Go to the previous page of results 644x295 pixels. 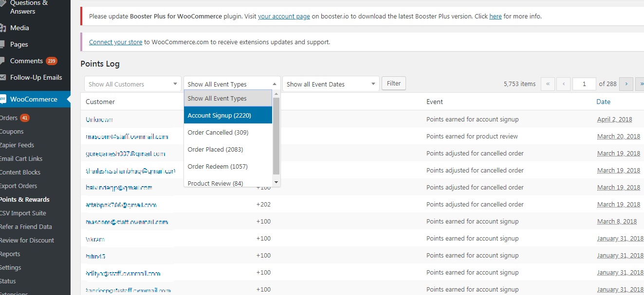(x=563, y=84)
